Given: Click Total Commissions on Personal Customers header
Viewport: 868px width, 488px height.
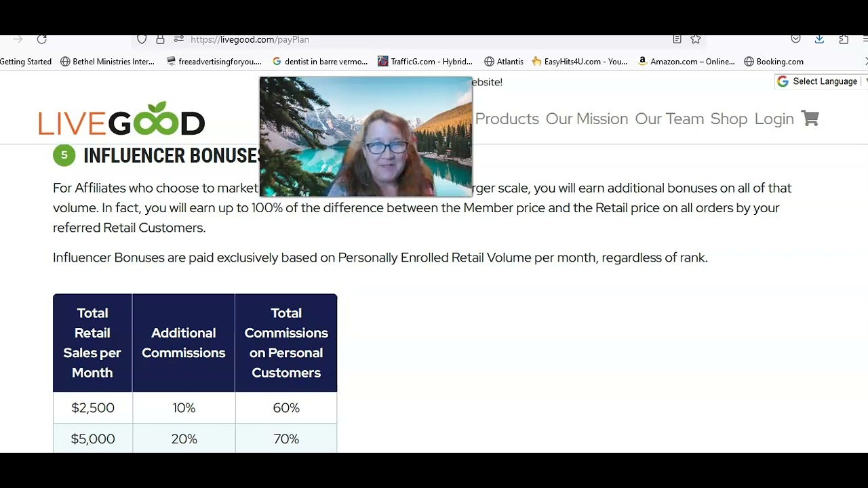Looking at the screenshot, I should [286, 342].
